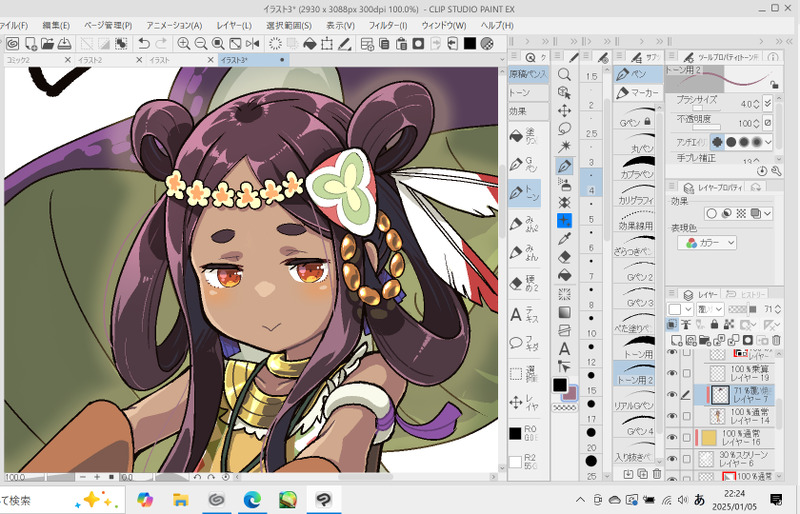
Task: Adjust the ブラシサイズ value stepper arrows
Action: (x=756, y=104)
